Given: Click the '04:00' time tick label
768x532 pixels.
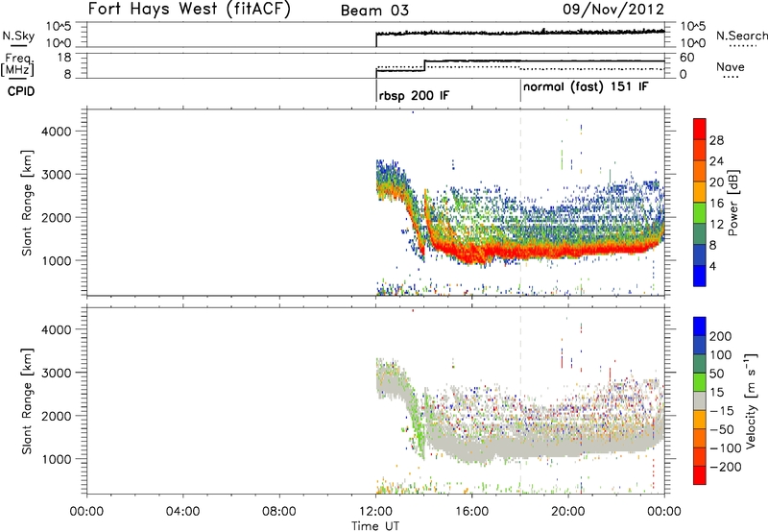Looking at the screenshot, I should pyautogui.click(x=182, y=512).
